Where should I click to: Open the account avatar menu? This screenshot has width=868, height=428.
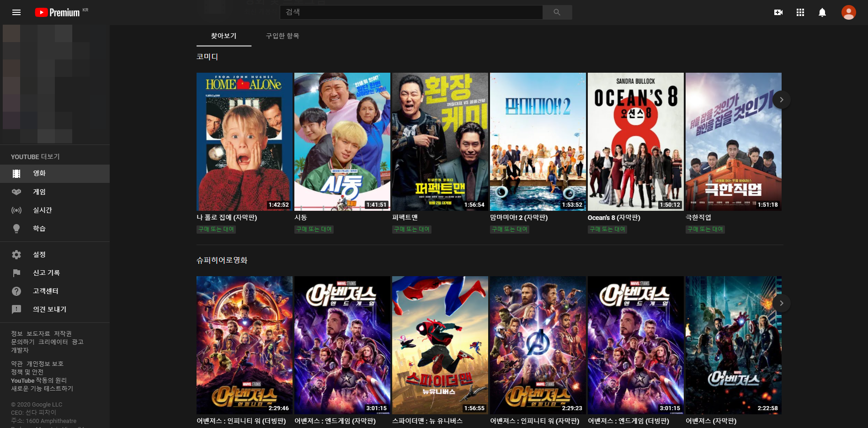[848, 12]
